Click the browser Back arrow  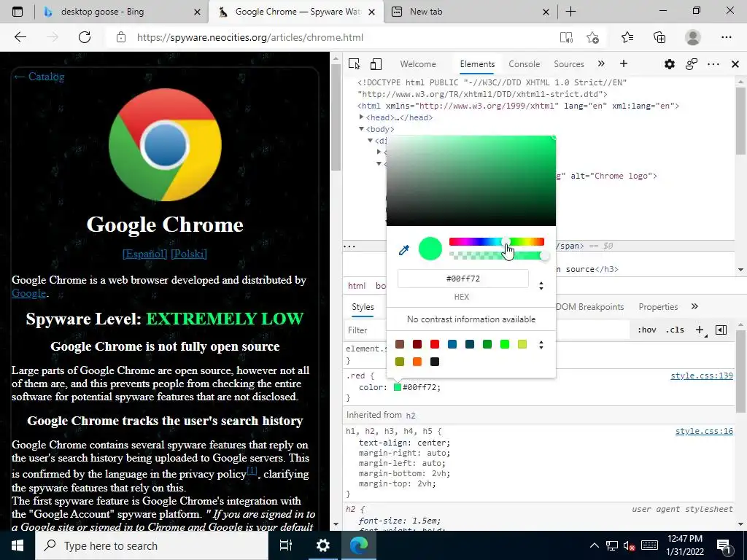coord(20,37)
